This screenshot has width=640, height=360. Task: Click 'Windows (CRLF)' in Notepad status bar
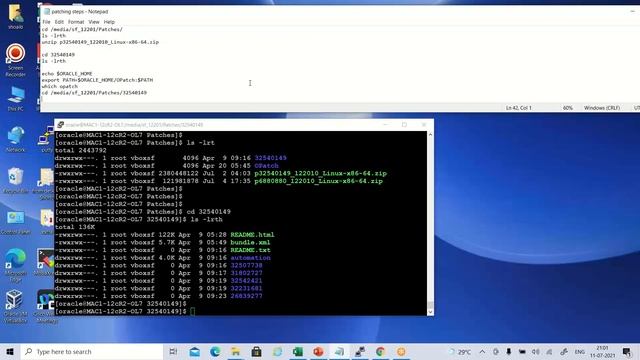(x=602, y=108)
